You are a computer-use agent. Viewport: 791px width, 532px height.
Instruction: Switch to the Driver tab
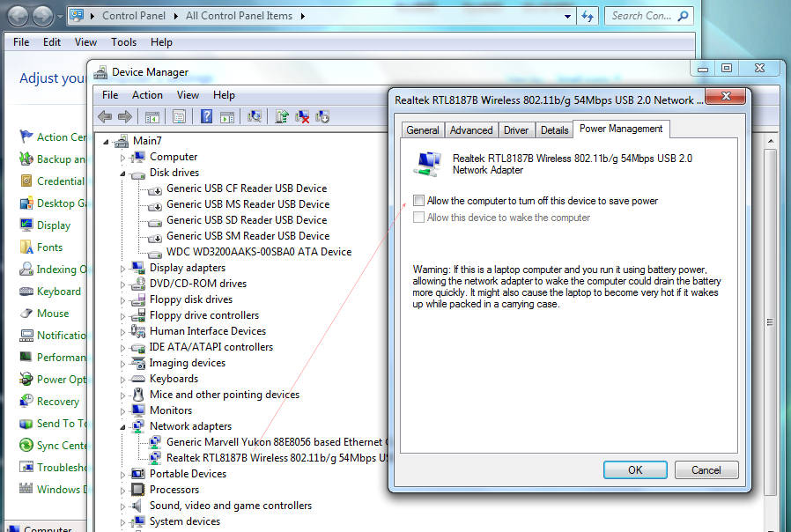point(516,130)
